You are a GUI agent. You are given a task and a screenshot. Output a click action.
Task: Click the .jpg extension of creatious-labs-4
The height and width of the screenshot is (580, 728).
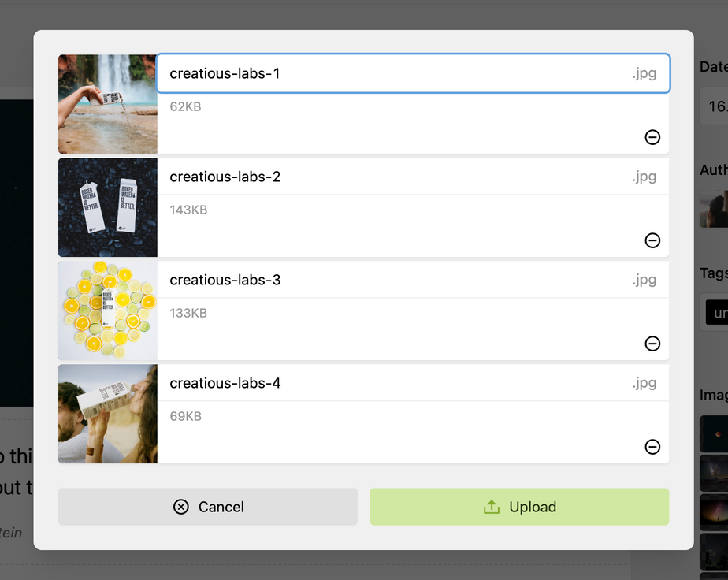click(x=644, y=383)
